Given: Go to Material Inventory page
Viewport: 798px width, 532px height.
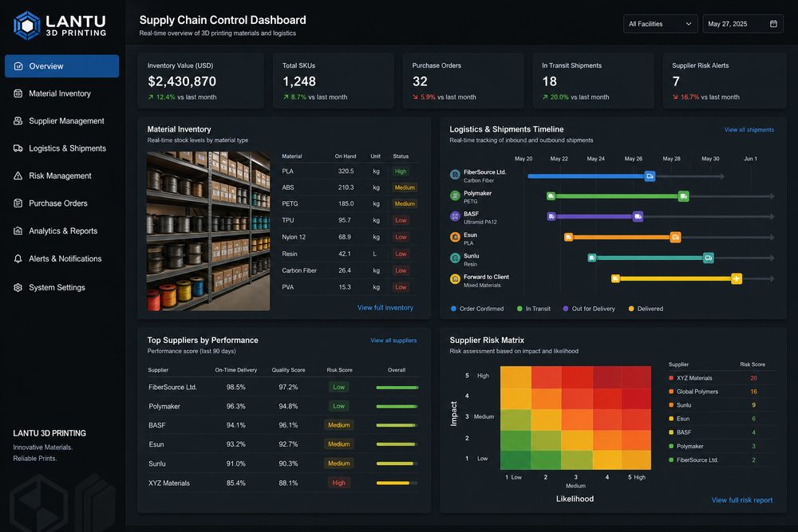Looking at the screenshot, I should (61, 93).
